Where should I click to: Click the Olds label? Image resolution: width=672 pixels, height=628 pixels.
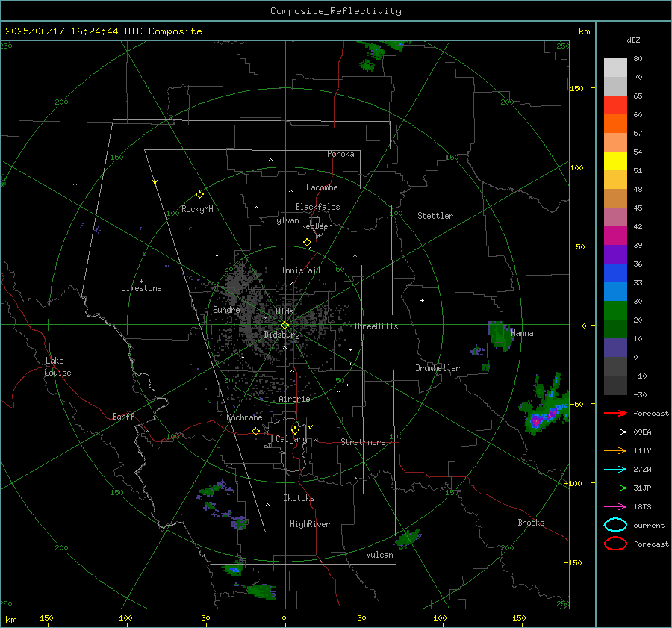[x=284, y=311]
